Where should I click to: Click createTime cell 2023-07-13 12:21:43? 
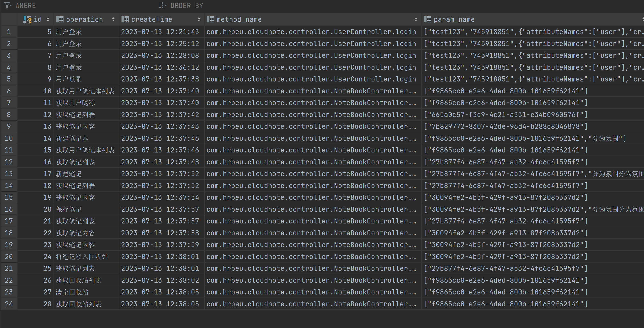(160, 32)
